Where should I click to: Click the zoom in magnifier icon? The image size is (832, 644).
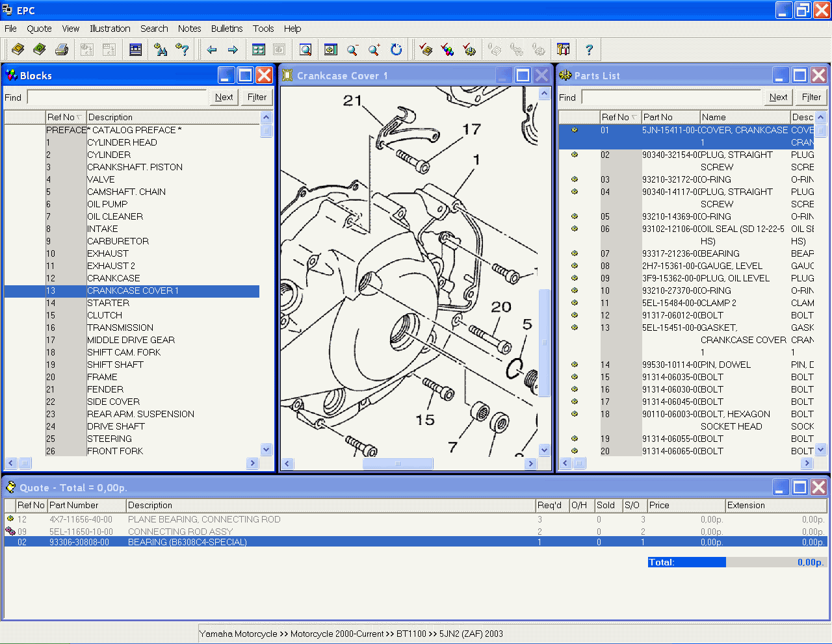(374, 49)
